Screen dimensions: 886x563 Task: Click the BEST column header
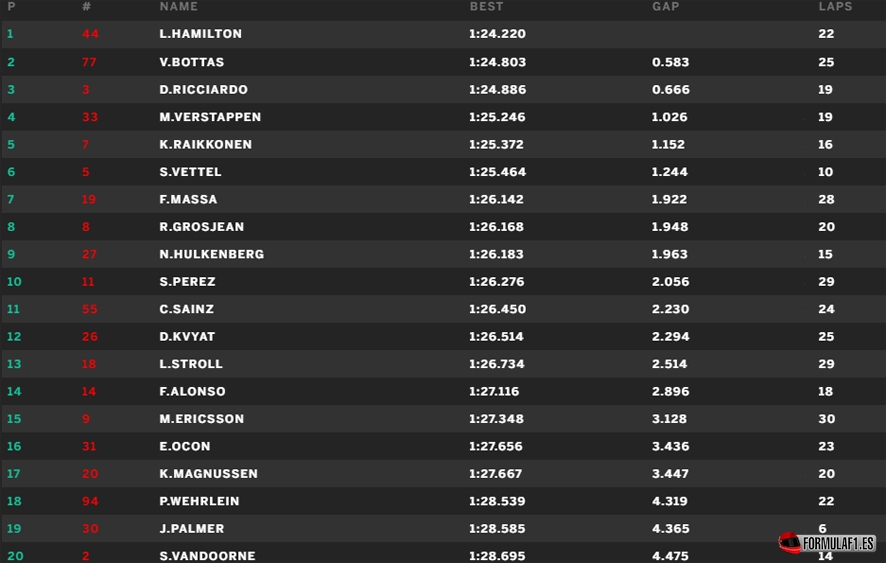[x=487, y=7]
